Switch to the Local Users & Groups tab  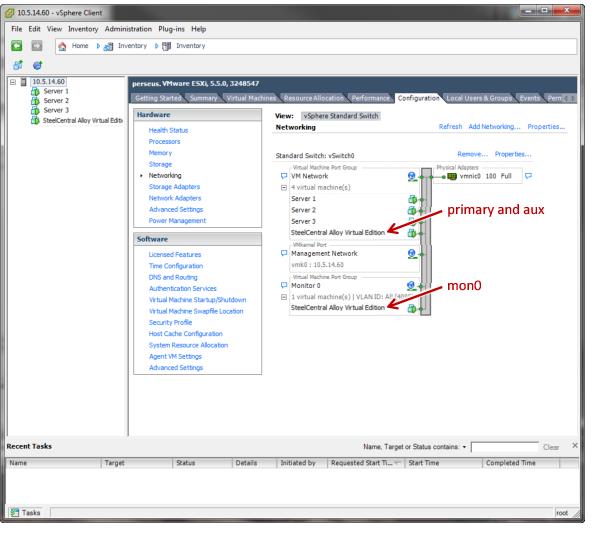click(479, 98)
